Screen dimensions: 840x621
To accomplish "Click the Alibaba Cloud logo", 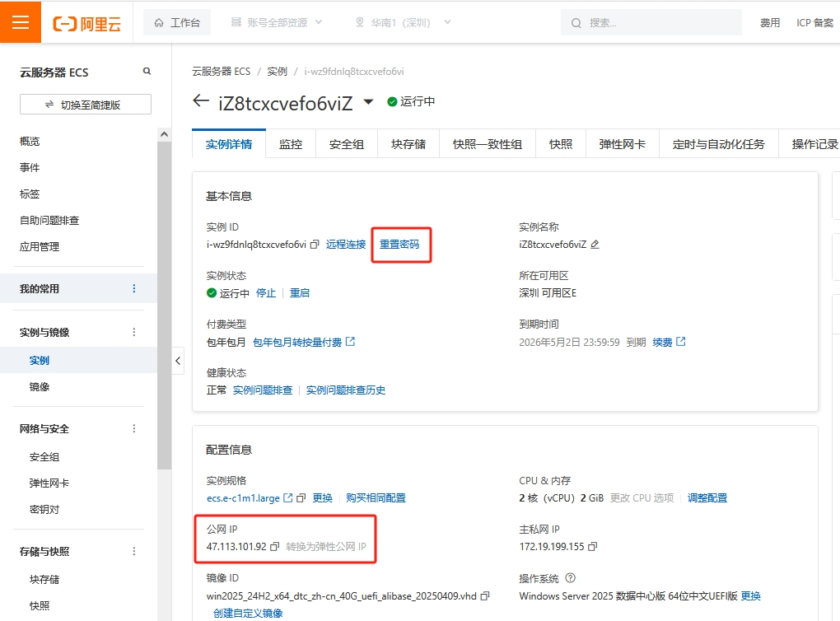I will [86, 23].
